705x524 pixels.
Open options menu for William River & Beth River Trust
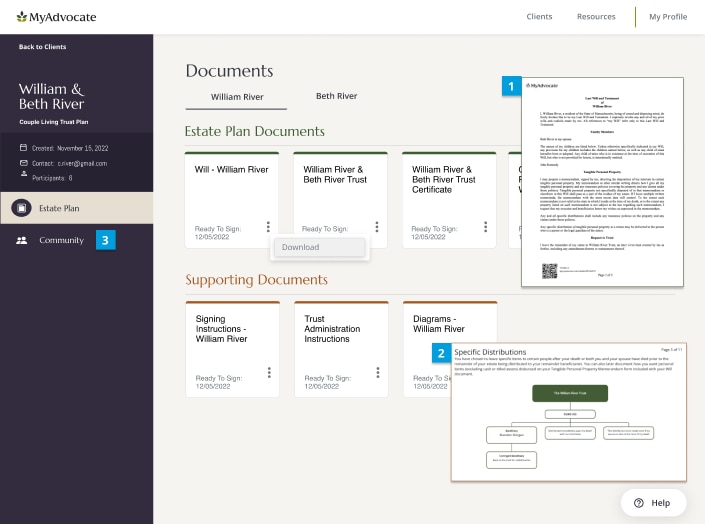pyautogui.click(x=377, y=227)
